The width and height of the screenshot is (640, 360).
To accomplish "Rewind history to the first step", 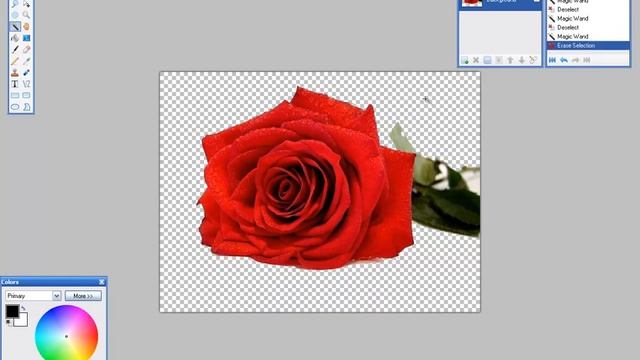I will [552, 60].
